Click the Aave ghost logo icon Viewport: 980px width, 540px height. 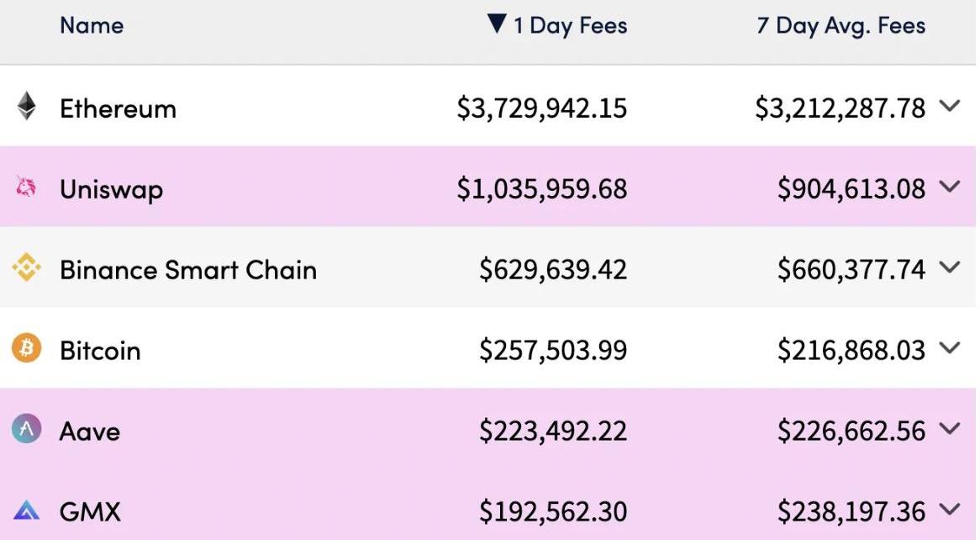click(x=27, y=429)
